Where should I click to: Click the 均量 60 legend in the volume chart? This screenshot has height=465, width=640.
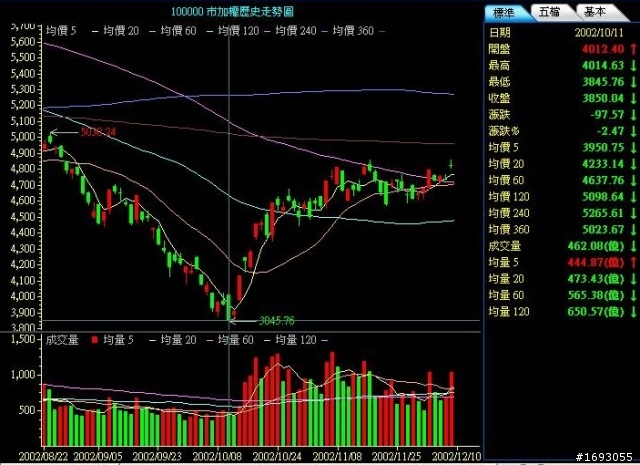pos(236,340)
